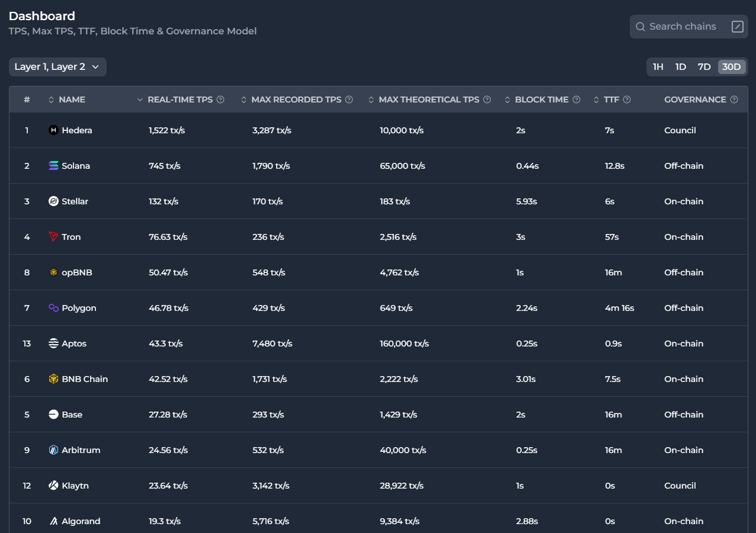Click the Polygon logo icon
Image resolution: width=756 pixels, height=533 pixels.
click(x=53, y=308)
